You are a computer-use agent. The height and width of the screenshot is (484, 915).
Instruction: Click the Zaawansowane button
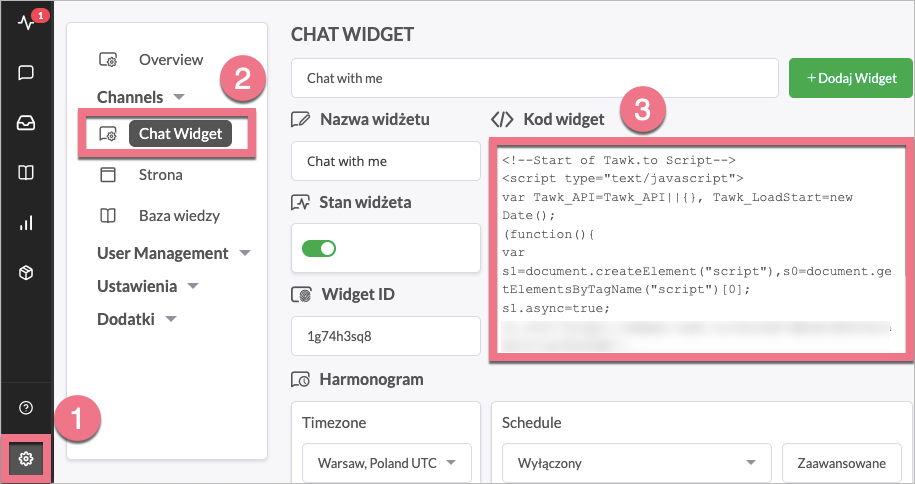pyautogui.click(x=843, y=463)
